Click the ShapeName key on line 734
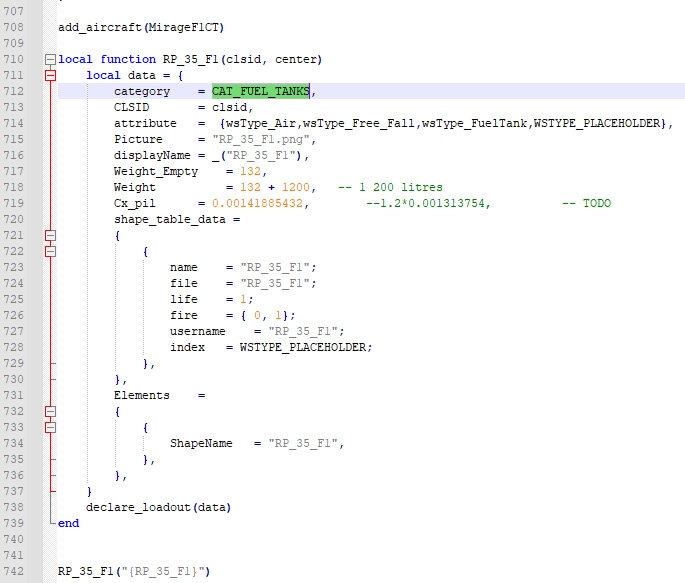Viewport: 685px width, 583px height. coord(201,444)
